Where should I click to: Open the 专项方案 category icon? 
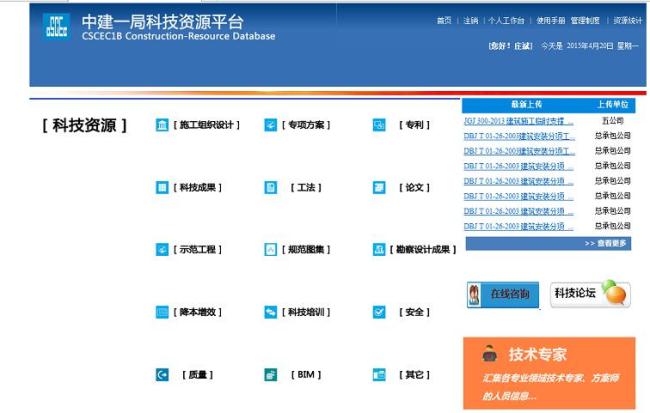[270, 125]
